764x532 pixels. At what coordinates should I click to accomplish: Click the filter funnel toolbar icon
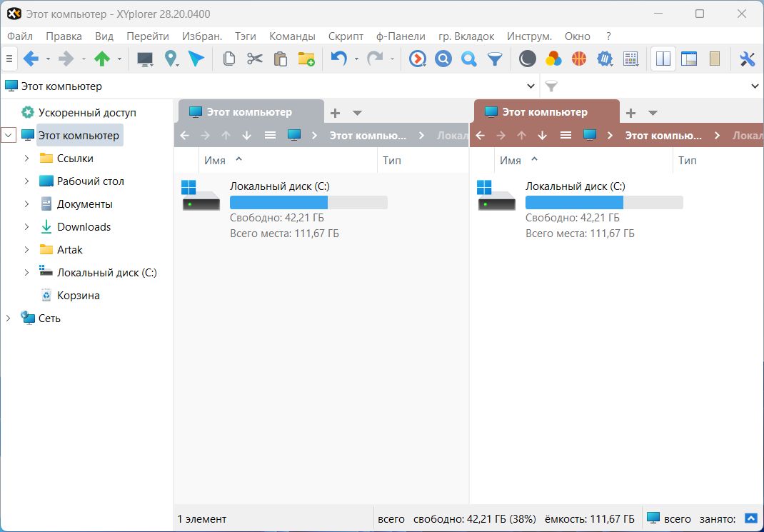click(494, 59)
